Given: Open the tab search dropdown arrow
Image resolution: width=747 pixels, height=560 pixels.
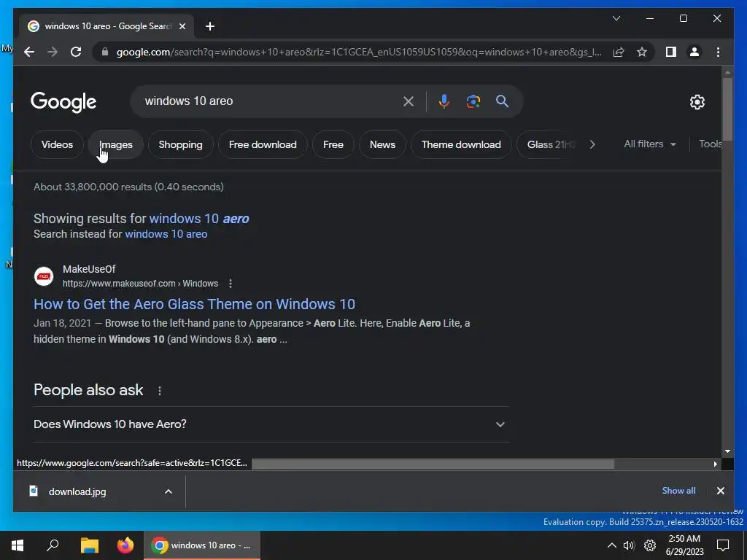Looking at the screenshot, I should [616, 18].
